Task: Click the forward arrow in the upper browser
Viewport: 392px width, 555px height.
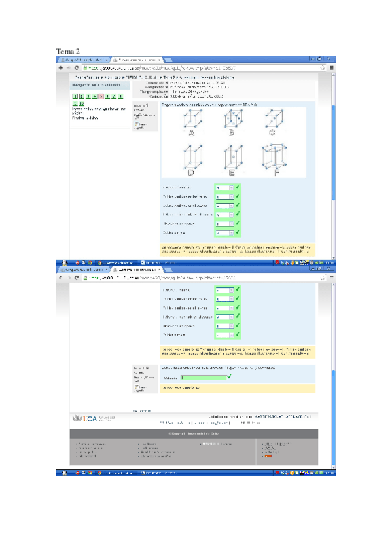Action: click(68, 68)
